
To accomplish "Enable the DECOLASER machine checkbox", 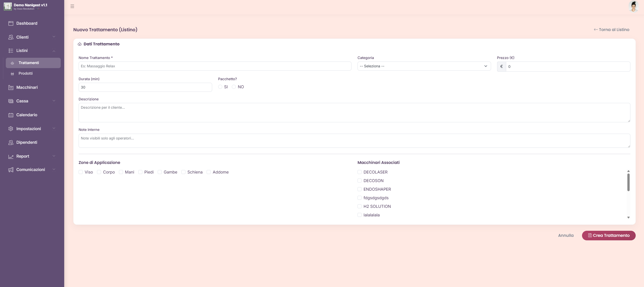I will [x=360, y=172].
